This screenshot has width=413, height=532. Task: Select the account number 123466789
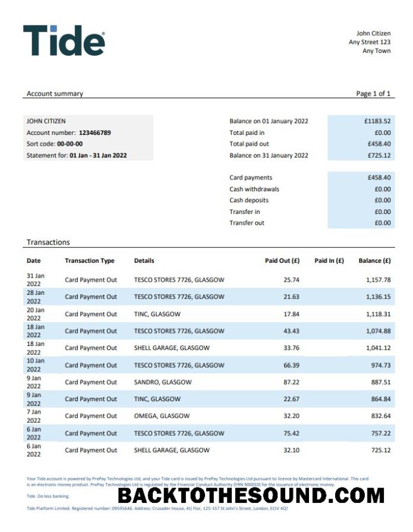[x=95, y=133]
